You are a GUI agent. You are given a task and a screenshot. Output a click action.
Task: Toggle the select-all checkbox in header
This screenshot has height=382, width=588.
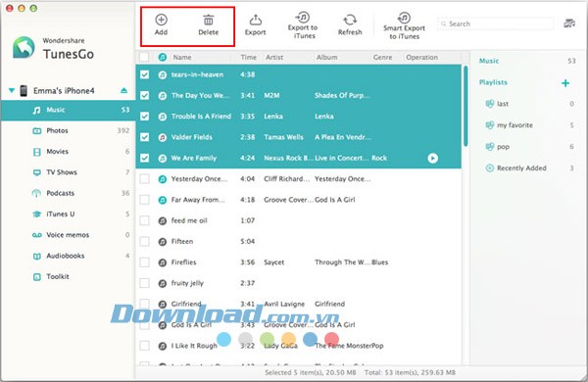pyautogui.click(x=144, y=58)
